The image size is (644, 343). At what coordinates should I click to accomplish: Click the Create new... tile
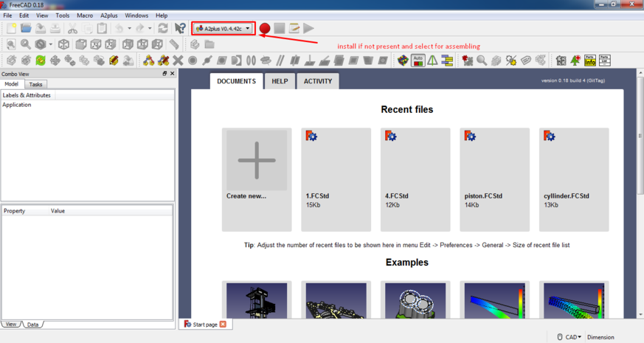click(x=257, y=179)
